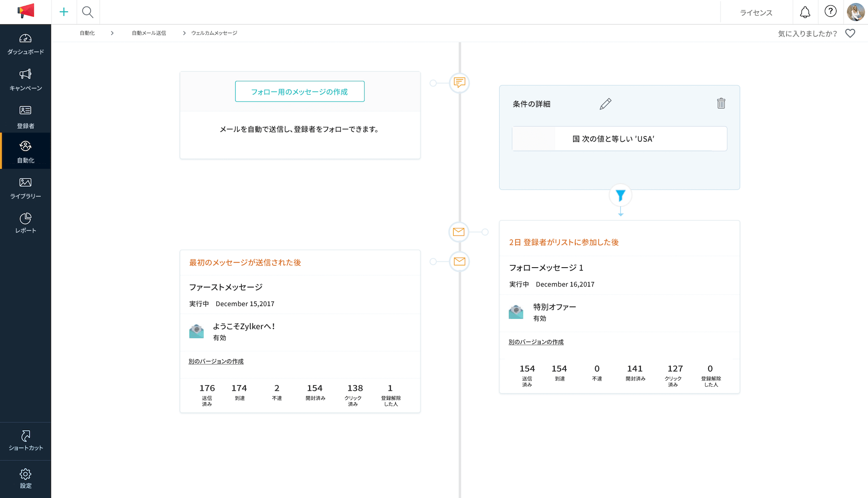The image size is (868, 498).
Task: Click the chat message timeline icon
Action: pyautogui.click(x=459, y=82)
